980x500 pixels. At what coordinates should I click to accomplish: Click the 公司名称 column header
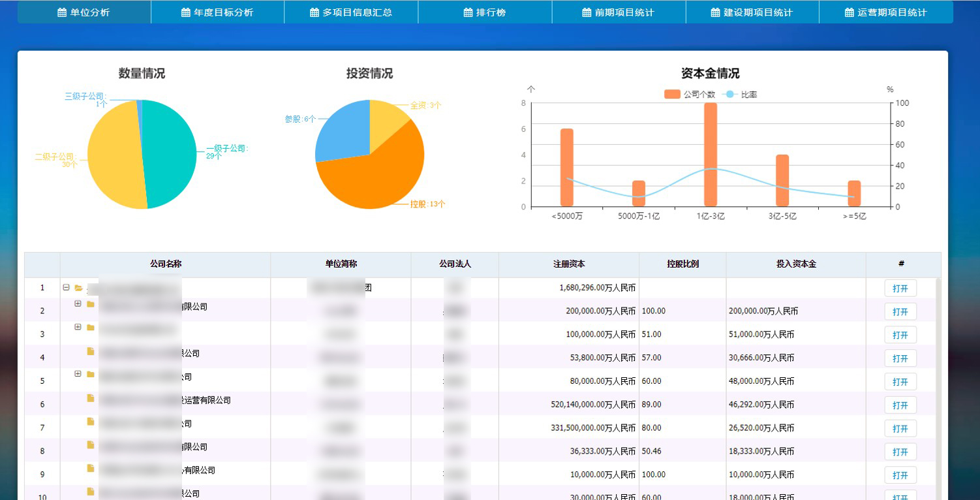coord(165,264)
